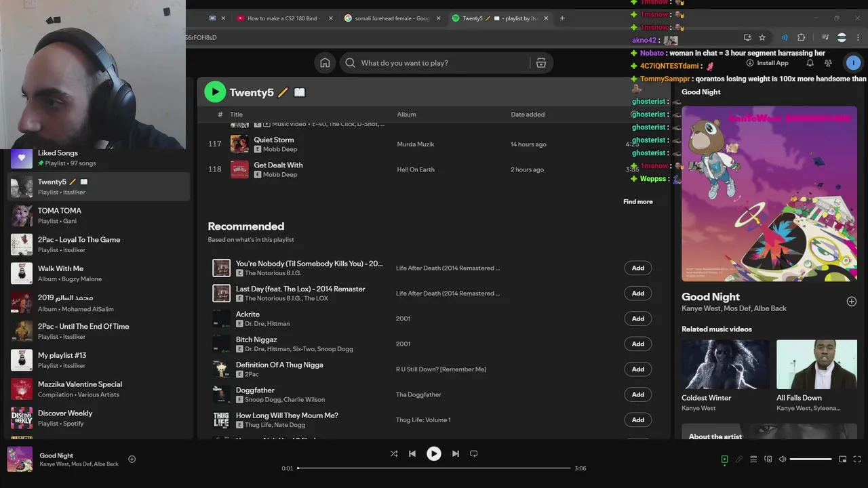The image size is (868, 488).
Task: Skip to the previous track
Action: pyautogui.click(x=412, y=453)
